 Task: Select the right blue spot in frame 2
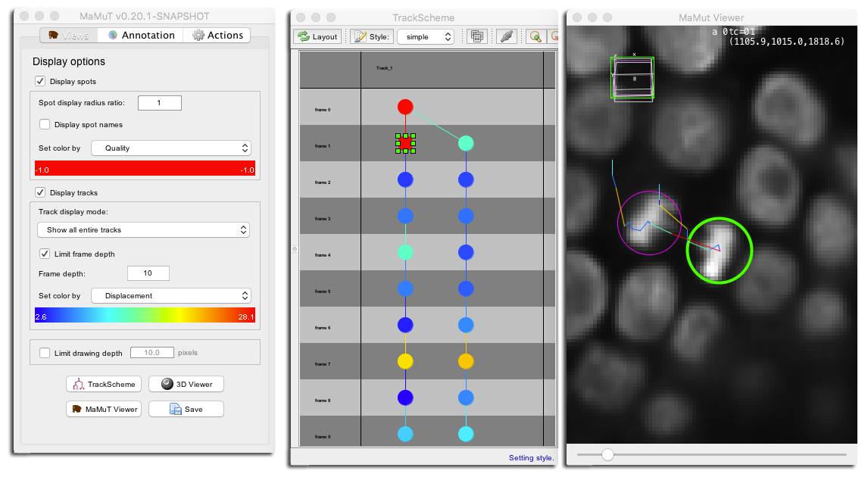click(466, 180)
